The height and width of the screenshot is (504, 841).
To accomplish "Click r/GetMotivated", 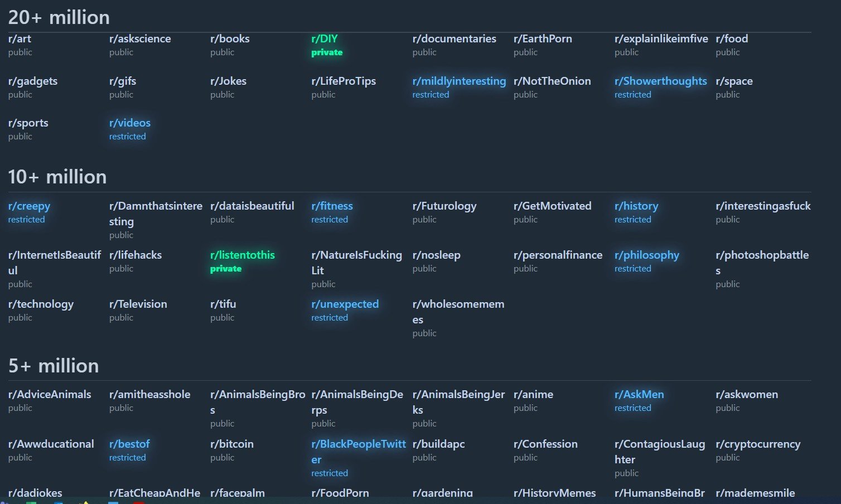I will coord(553,206).
